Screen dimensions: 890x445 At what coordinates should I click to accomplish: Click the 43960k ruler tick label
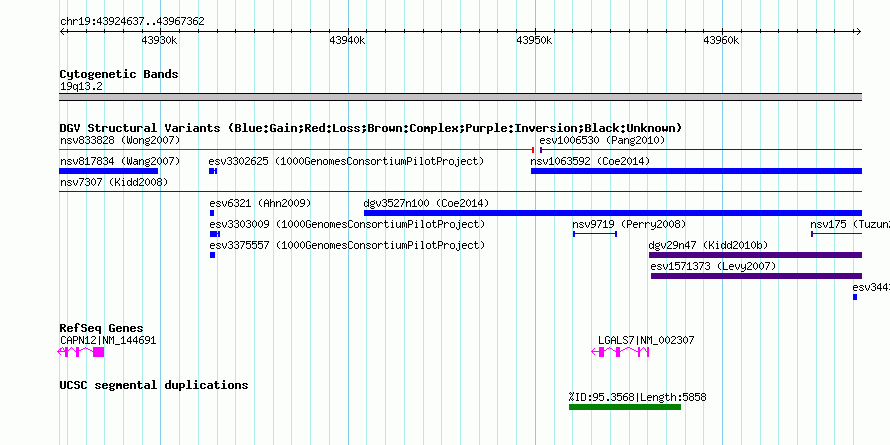point(721,40)
